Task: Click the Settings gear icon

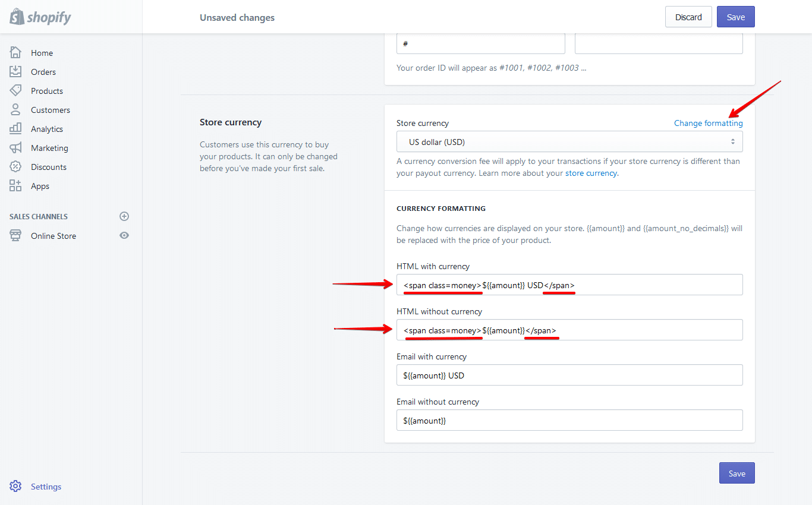Action: [15, 487]
